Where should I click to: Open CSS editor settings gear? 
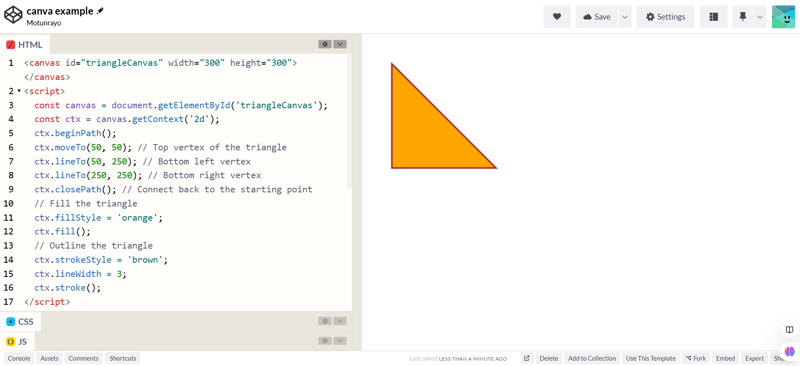pos(324,321)
